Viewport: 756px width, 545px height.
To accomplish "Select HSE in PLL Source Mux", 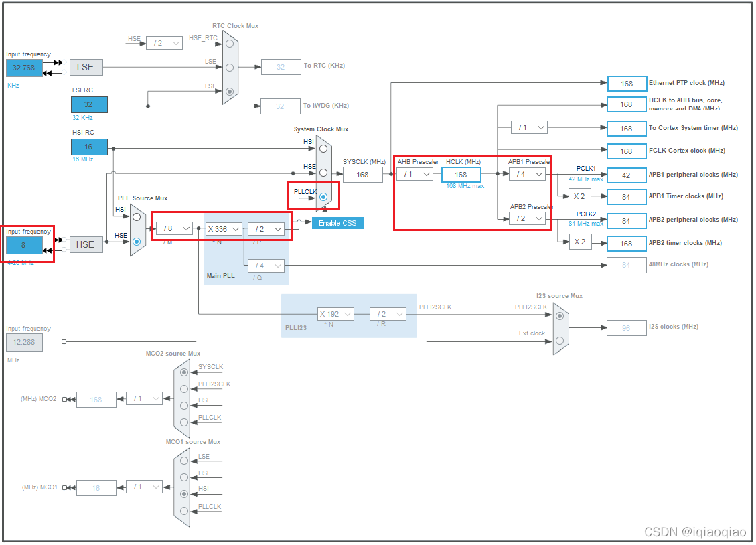I will click(137, 242).
